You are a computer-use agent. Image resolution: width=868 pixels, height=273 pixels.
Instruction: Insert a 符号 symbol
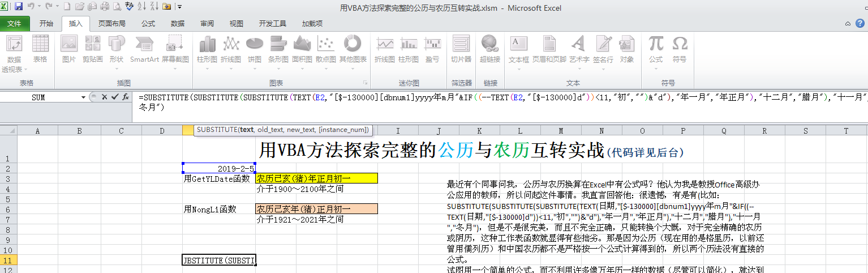pos(680,49)
